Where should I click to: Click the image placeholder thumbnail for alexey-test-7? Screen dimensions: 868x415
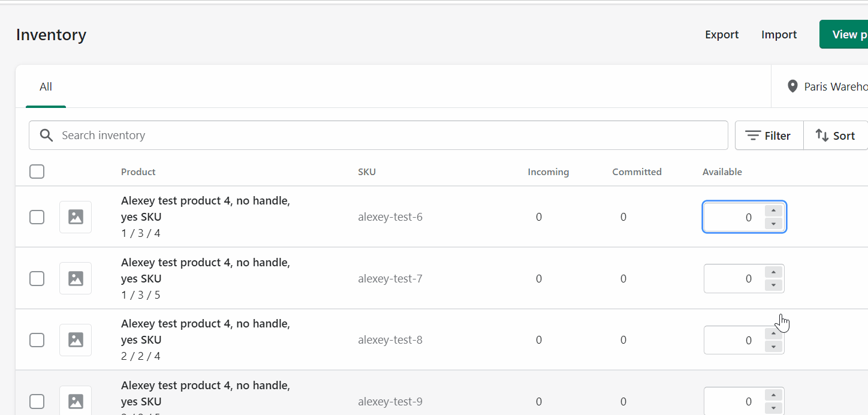coord(75,278)
